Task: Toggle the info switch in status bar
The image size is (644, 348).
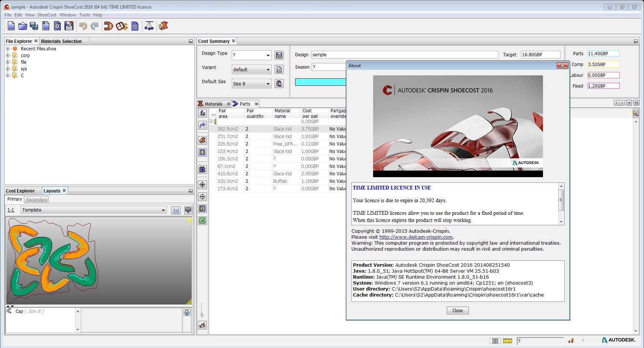Action: 495,341
